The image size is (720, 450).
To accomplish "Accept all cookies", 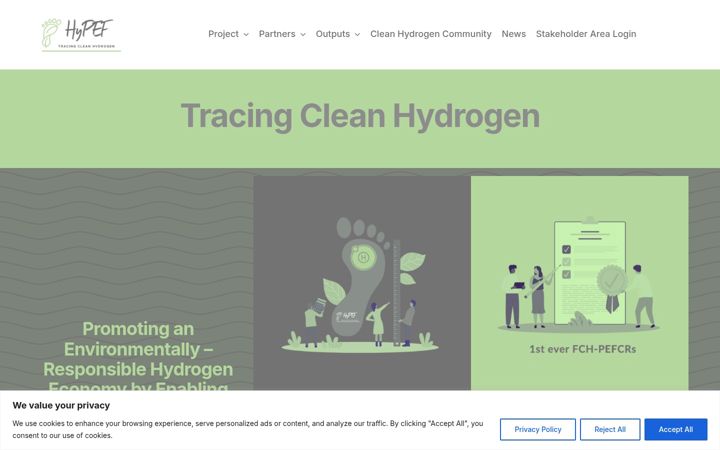I will pyautogui.click(x=675, y=429).
